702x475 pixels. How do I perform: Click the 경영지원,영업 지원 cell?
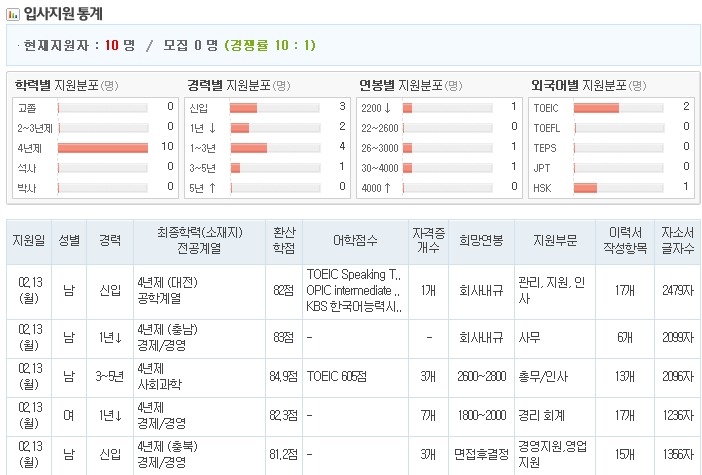click(x=555, y=455)
